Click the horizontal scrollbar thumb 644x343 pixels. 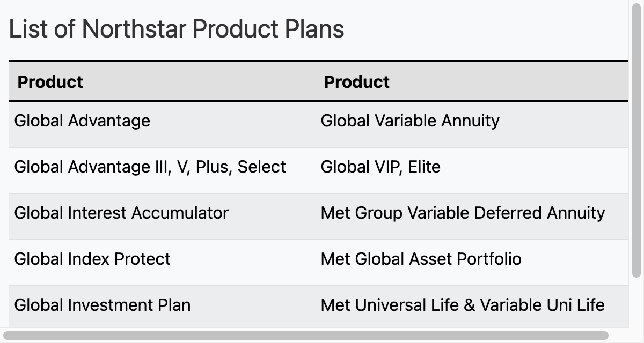306,335
